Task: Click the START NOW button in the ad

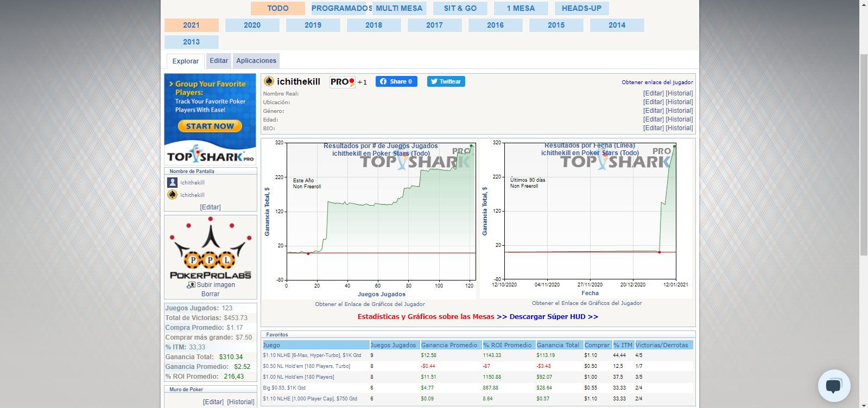Action: pos(210,126)
